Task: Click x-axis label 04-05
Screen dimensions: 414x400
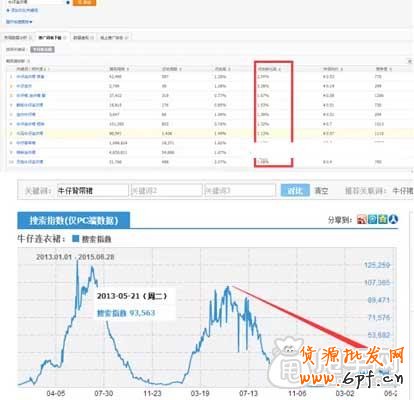Action: click(x=56, y=393)
